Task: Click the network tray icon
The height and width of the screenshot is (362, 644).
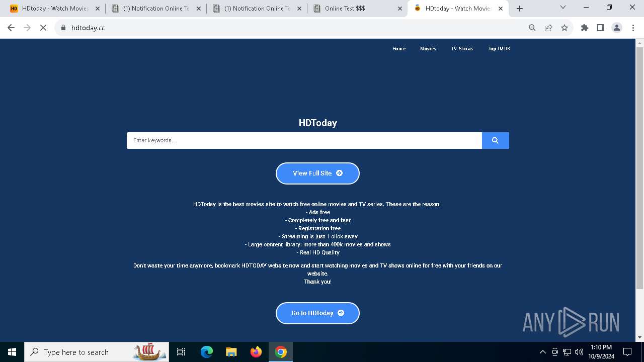Action: (567, 352)
